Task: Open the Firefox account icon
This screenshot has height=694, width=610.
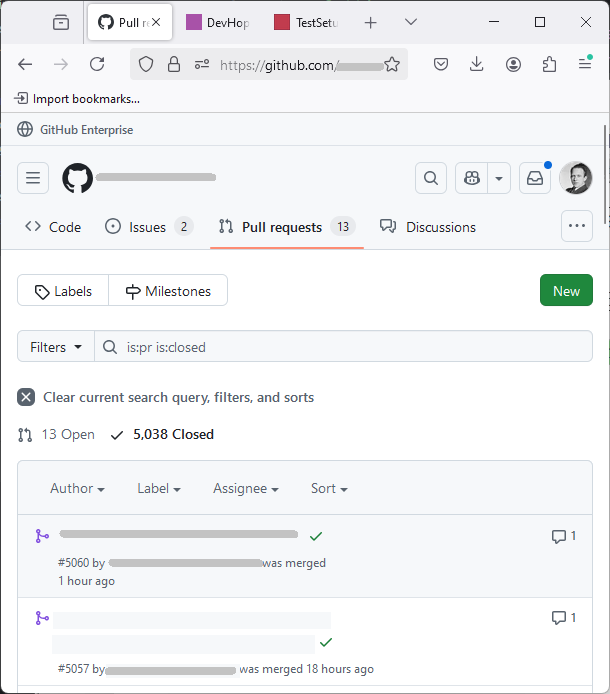Action: 513,65
